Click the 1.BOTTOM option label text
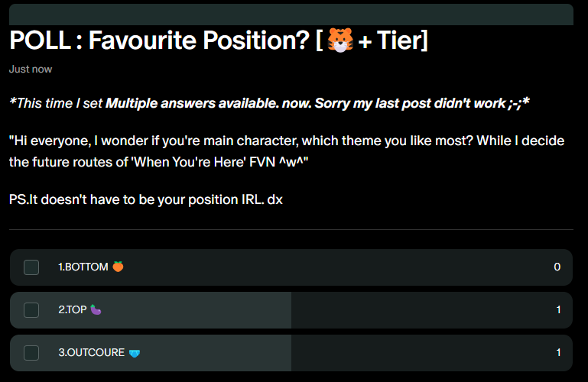The height and width of the screenshot is (382, 588). coord(83,267)
